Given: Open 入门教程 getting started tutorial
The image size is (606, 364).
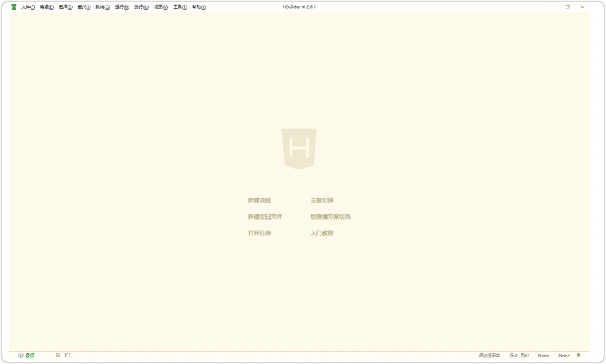Looking at the screenshot, I should click(320, 233).
